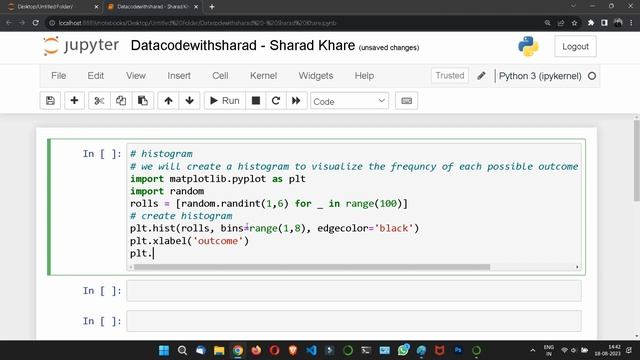
Task: Click the browser address bar with localhost URL
Action: click(294, 23)
